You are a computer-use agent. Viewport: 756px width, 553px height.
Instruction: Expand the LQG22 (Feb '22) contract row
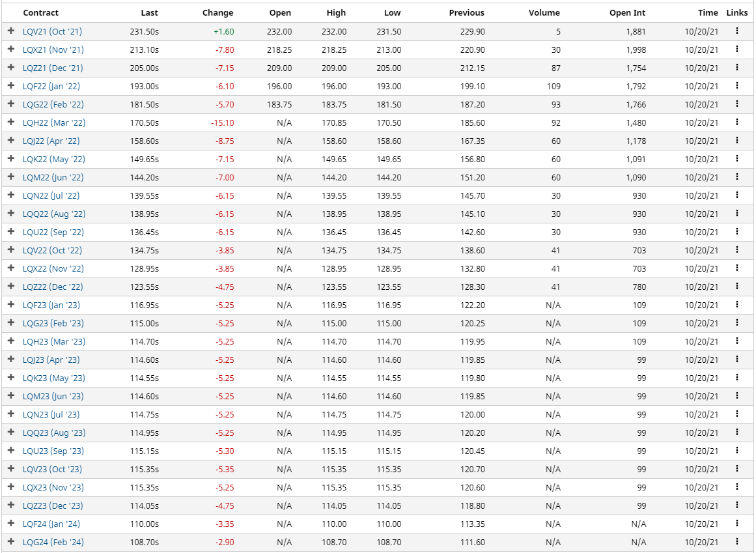(x=11, y=104)
